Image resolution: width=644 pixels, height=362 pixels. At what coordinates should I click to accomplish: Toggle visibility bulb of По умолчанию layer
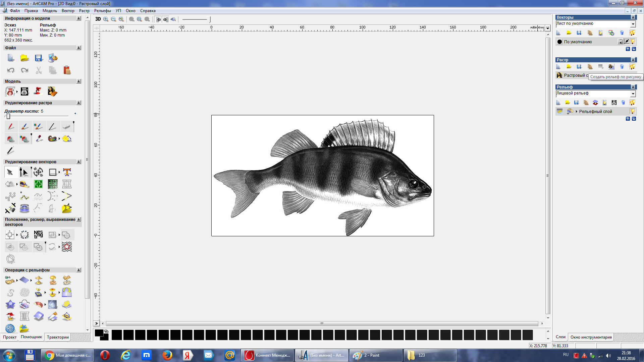[x=633, y=42]
